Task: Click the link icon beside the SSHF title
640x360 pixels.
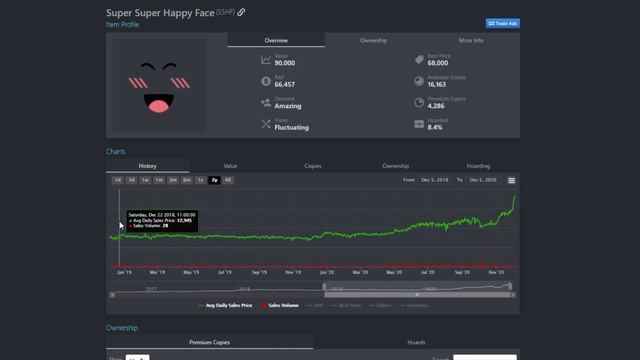Action: coord(241,12)
